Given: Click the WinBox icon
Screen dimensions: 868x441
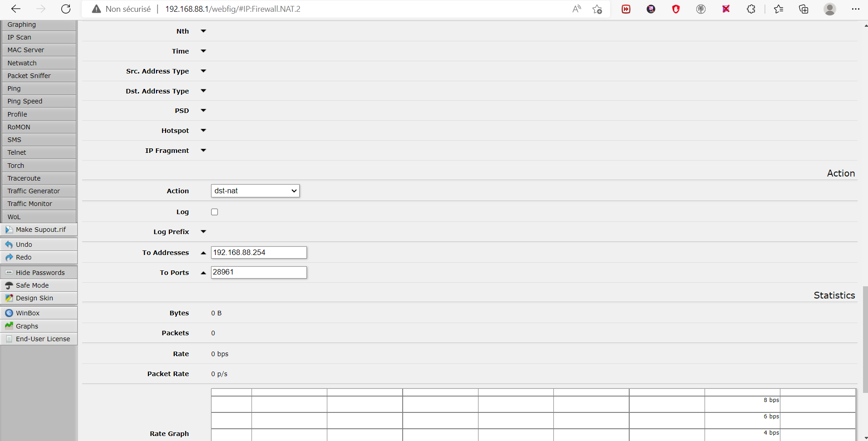Looking at the screenshot, I should (9, 313).
